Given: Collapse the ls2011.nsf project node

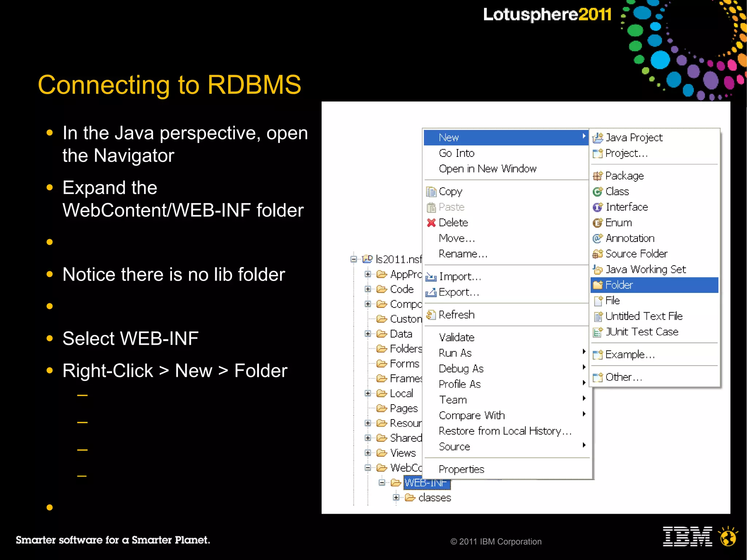Looking at the screenshot, I should (353, 259).
